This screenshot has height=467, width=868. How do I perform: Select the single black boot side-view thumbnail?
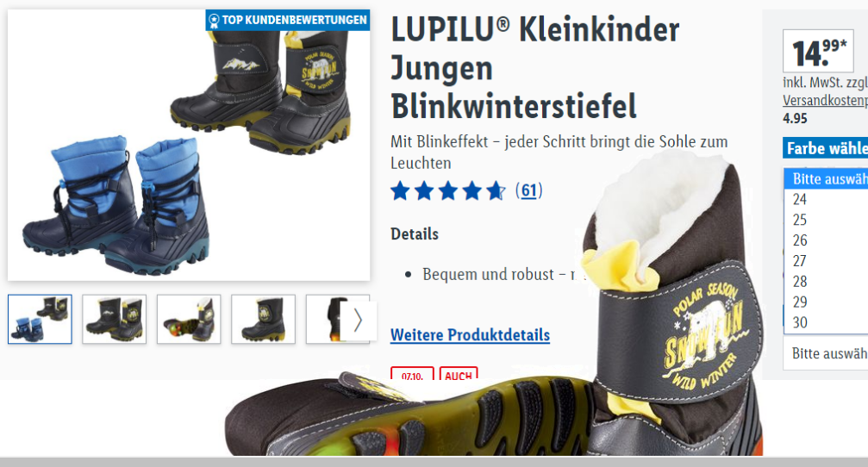263,320
